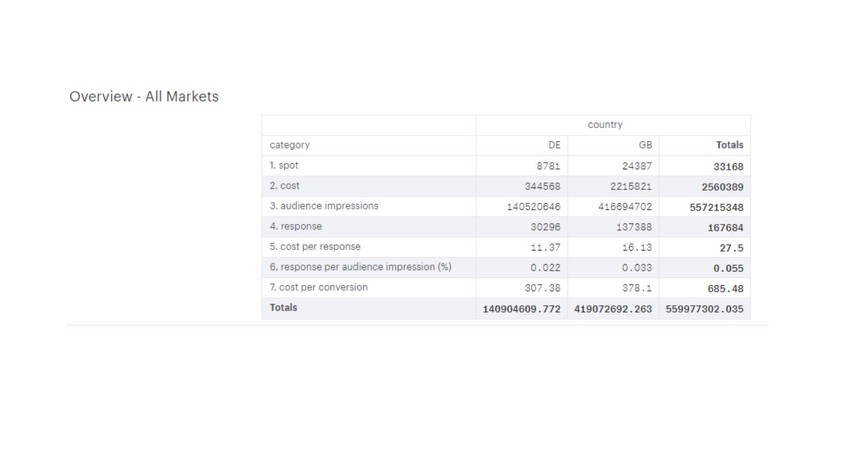Select the DE column header
The image size is (860, 457).
click(x=554, y=145)
